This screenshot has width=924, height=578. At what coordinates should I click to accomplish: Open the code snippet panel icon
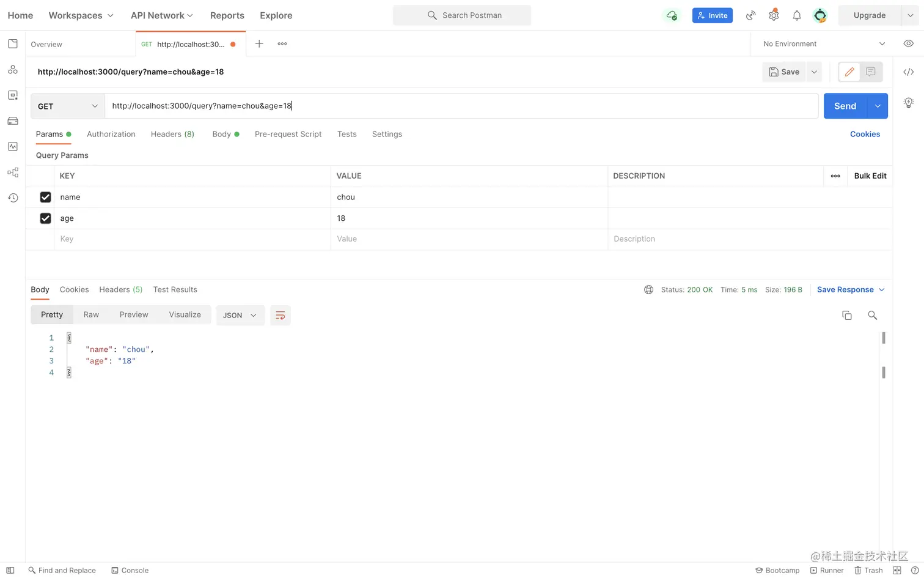[909, 72]
